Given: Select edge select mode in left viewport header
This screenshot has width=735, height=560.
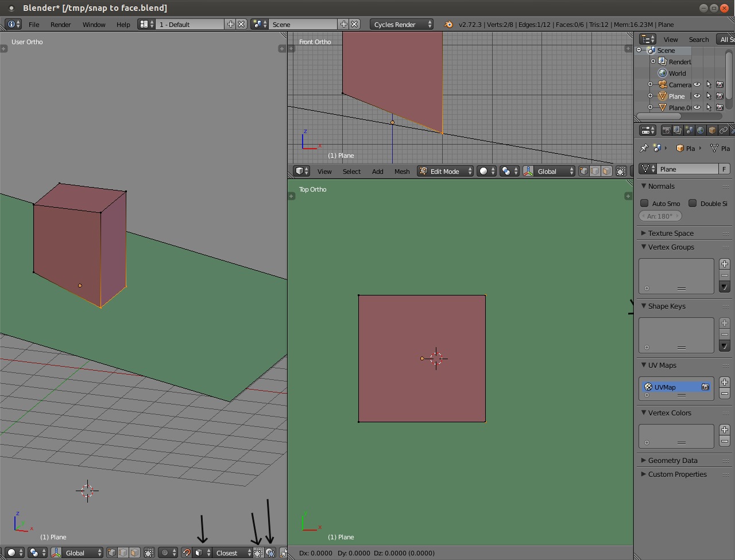Looking at the screenshot, I should click(123, 553).
